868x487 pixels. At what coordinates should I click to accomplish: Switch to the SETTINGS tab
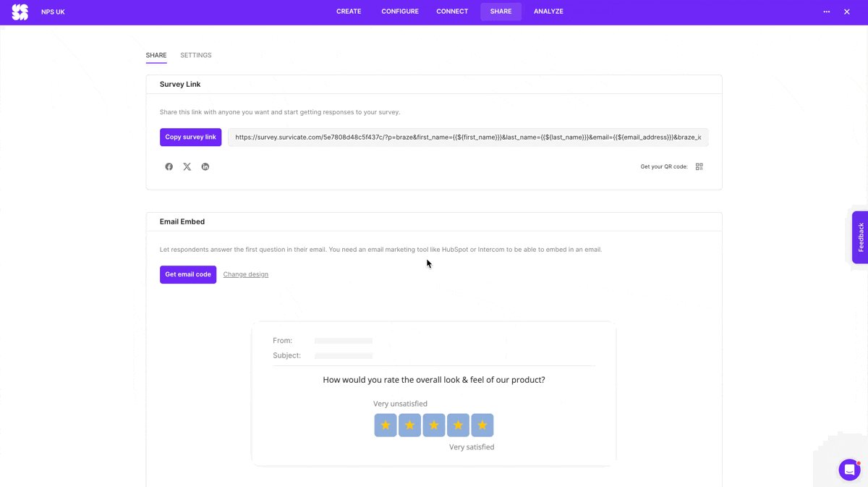[195, 55]
